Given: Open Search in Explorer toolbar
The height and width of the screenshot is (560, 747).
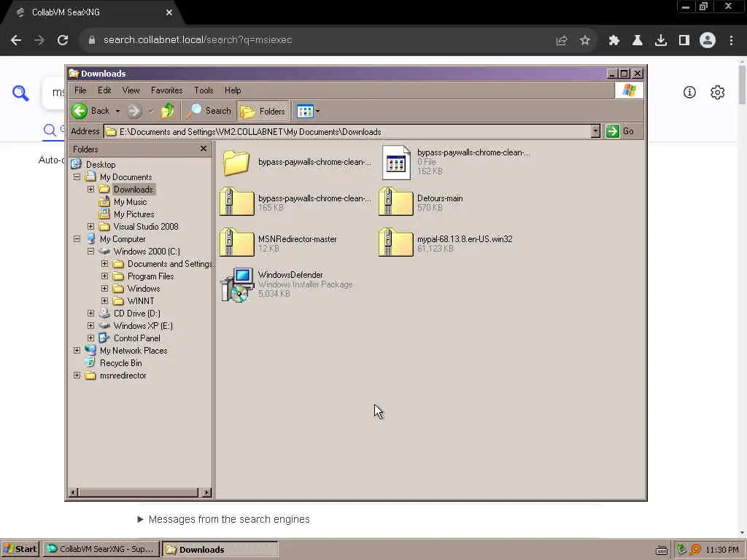Looking at the screenshot, I should (209, 111).
